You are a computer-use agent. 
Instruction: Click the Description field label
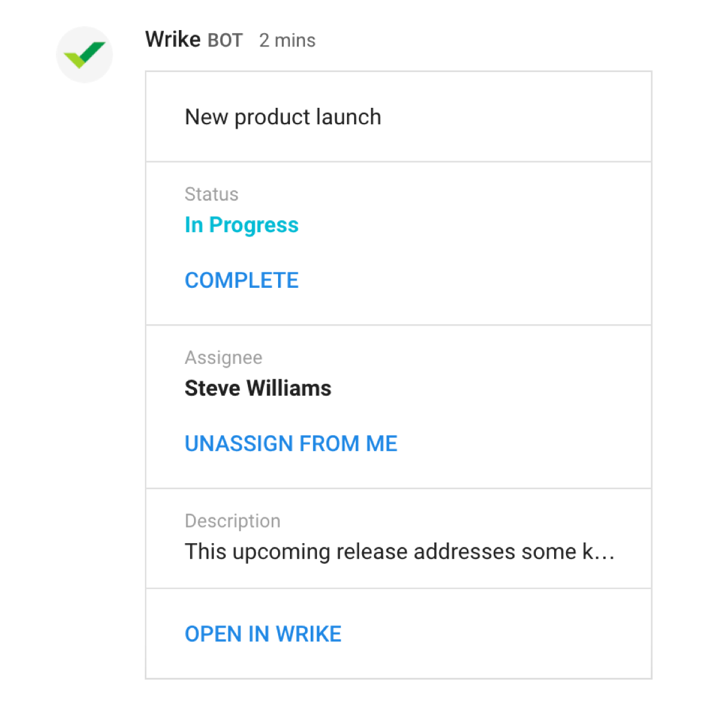click(x=232, y=521)
